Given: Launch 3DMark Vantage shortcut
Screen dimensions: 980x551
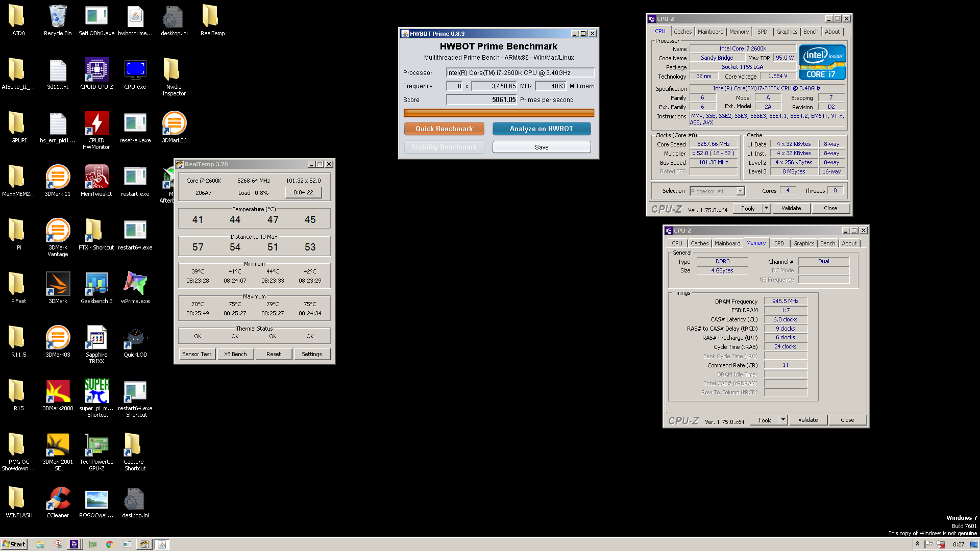Looking at the screenshot, I should click(x=58, y=238).
